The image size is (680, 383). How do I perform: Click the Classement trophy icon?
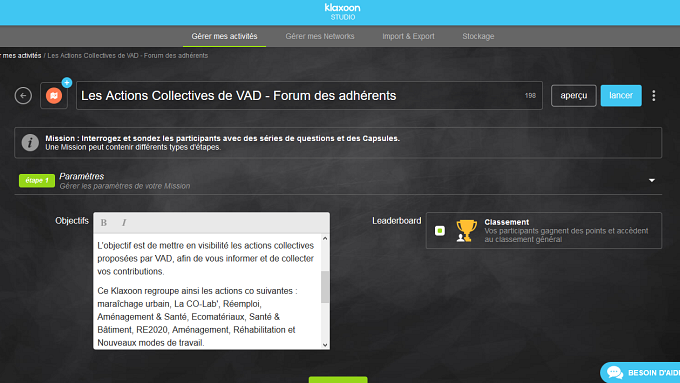click(x=466, y=230)
